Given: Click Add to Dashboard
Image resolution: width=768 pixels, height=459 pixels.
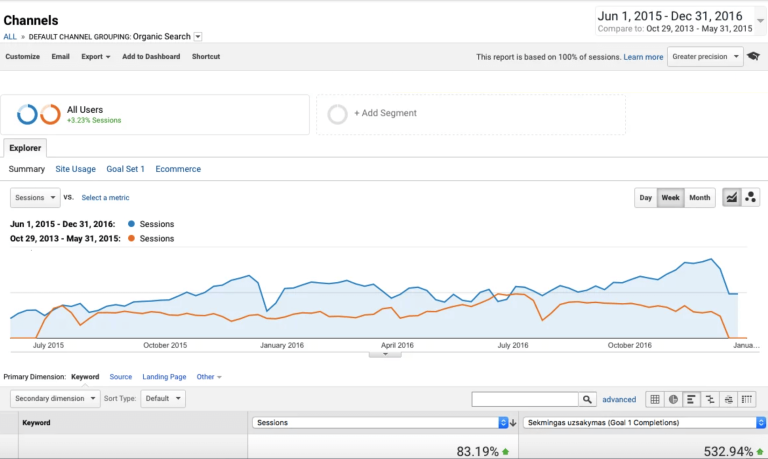Looking at the screenshot, I should click(x=151, y=57).
